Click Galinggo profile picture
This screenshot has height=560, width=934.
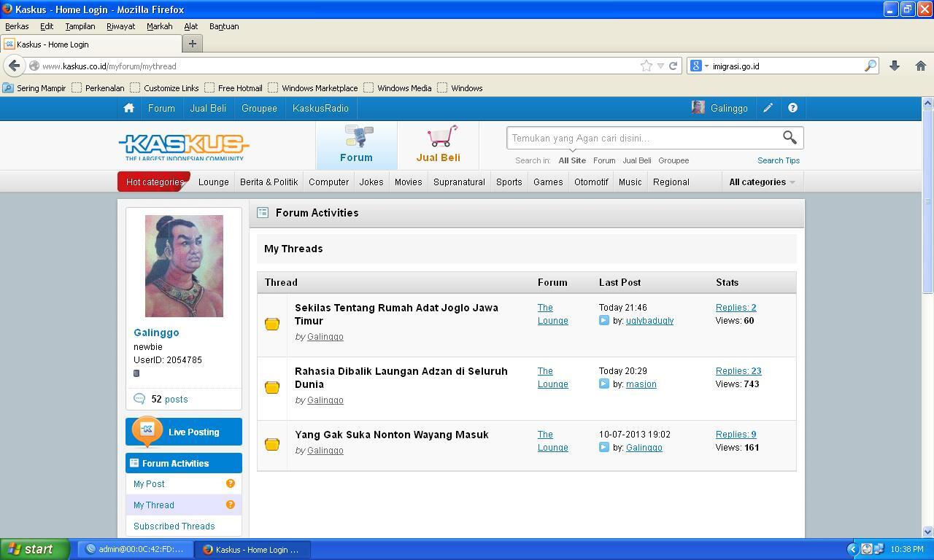(x=184, y=266)
